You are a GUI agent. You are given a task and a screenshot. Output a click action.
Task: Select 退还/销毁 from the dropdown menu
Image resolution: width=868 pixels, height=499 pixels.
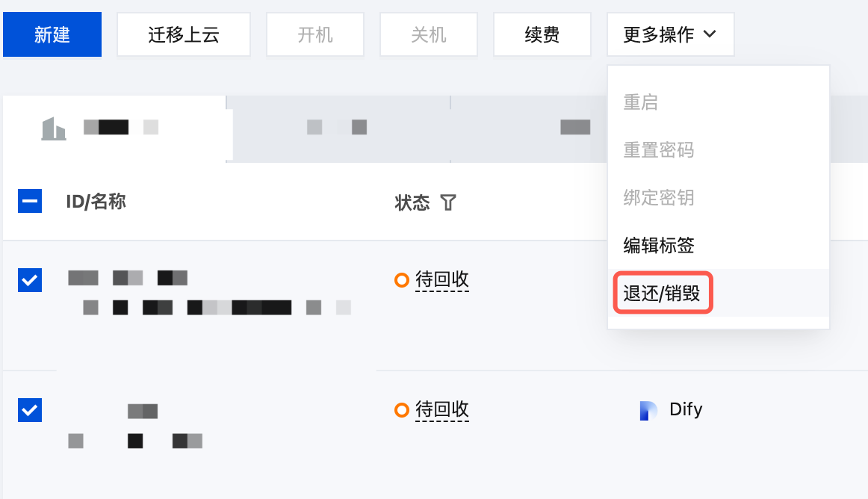coord(662,293)
